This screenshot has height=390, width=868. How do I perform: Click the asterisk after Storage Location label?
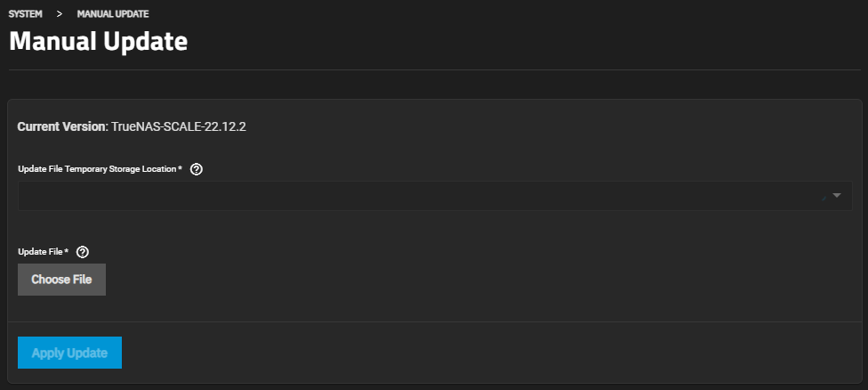point(180,168)
